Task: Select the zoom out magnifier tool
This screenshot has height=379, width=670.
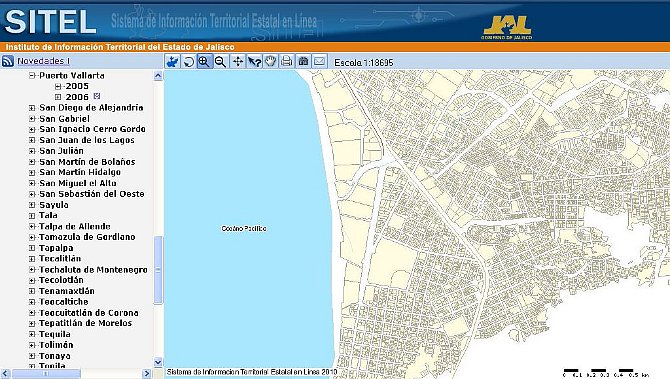Action: pyautogui.click(x=220, y=62)
